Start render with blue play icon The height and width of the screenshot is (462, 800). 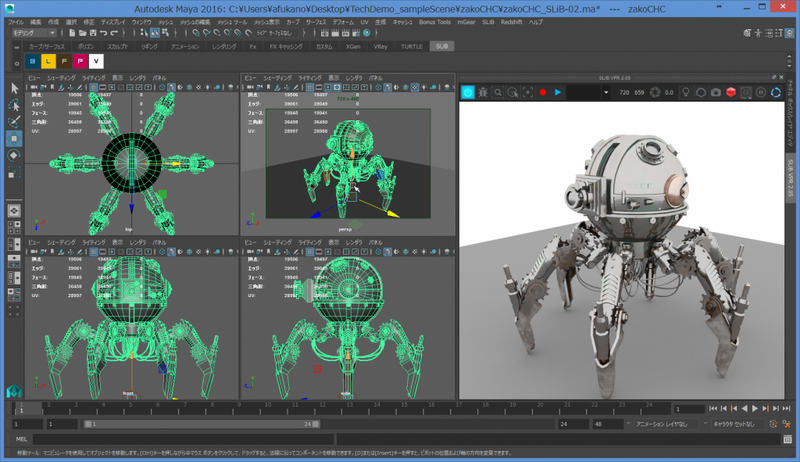tap(557, 93)
